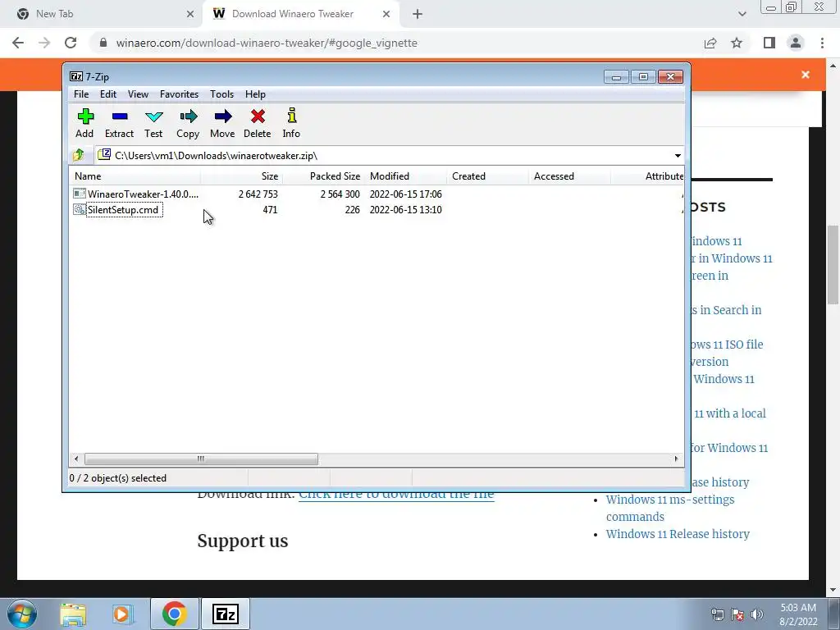Image resolution: width=840 pixels, height=630 pixels.
Task: Go up one folder level icon
Action: [x=79, y=155]
